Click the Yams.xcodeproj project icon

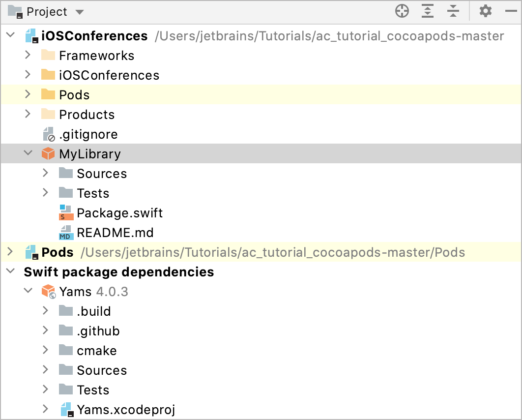[66, 410]
